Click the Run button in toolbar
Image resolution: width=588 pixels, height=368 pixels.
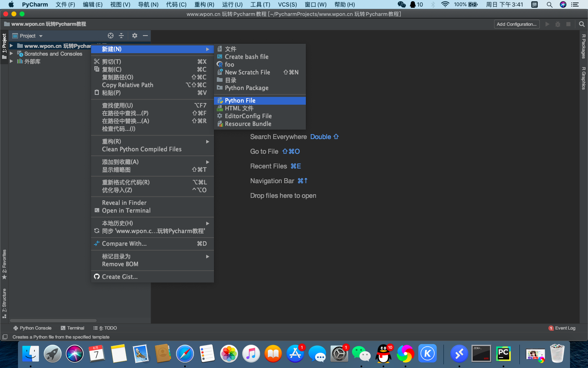click(548, 24)
